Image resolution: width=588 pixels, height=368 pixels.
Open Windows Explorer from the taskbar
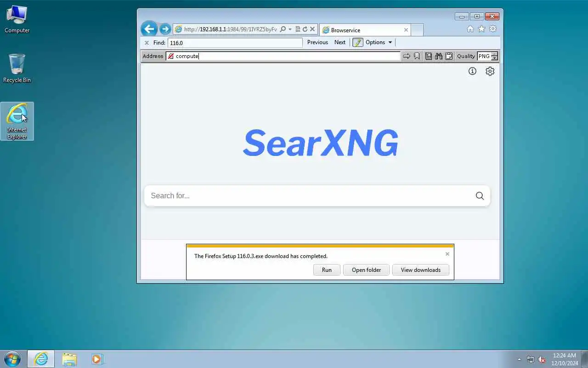(69, 359)
